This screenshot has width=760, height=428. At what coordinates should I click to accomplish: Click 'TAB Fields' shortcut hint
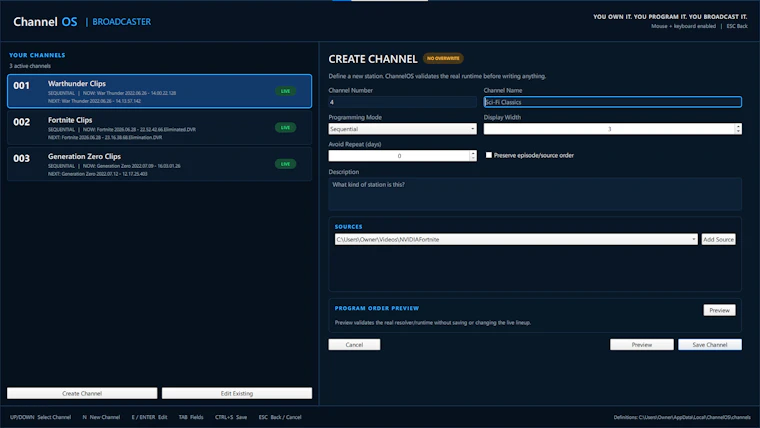point(191,417)
